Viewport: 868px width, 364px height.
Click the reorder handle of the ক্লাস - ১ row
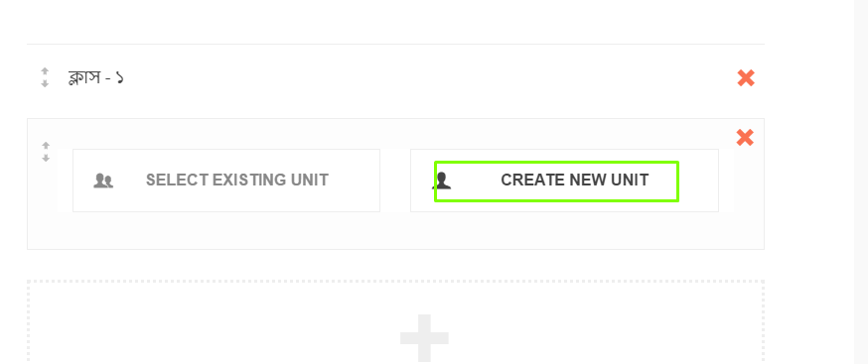coord(45,78)
